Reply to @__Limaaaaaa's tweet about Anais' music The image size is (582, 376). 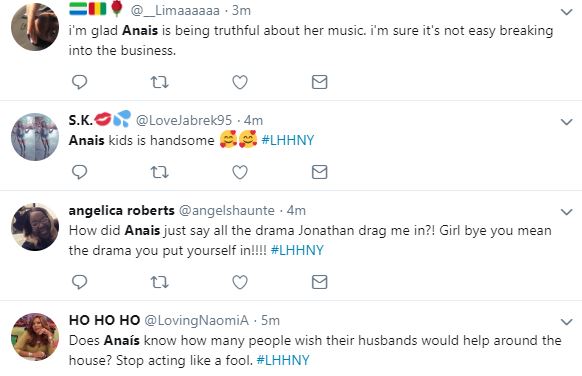click(79, 82)
